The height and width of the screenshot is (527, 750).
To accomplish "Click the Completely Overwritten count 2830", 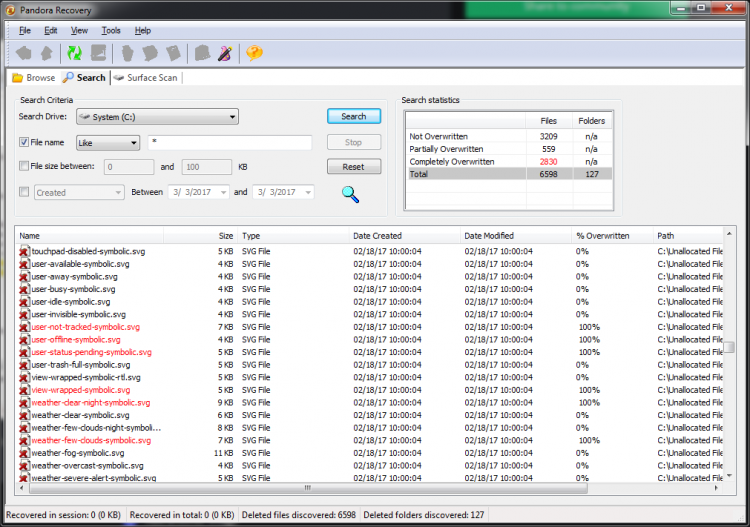I will coord(549,162).
